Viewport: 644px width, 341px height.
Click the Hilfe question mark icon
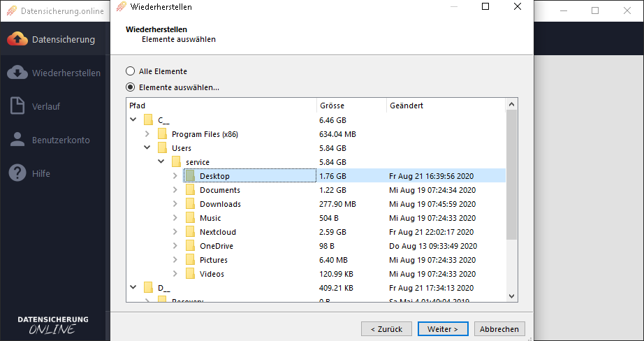pos(17,173)
